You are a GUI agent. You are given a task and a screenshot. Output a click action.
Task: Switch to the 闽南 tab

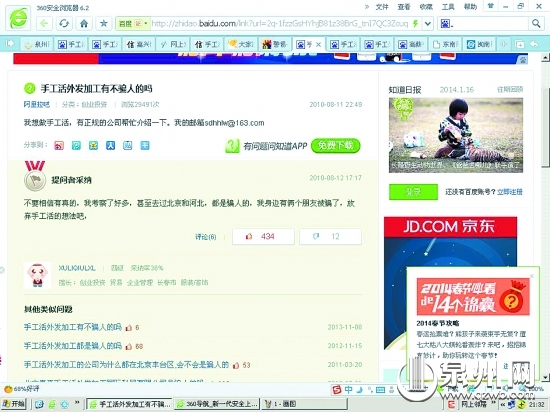click(x=479, y=44)
